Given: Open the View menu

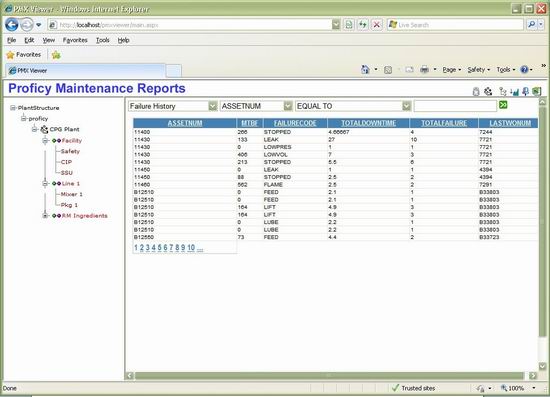Looking at the screenshot, I should (x=49, y=40).
